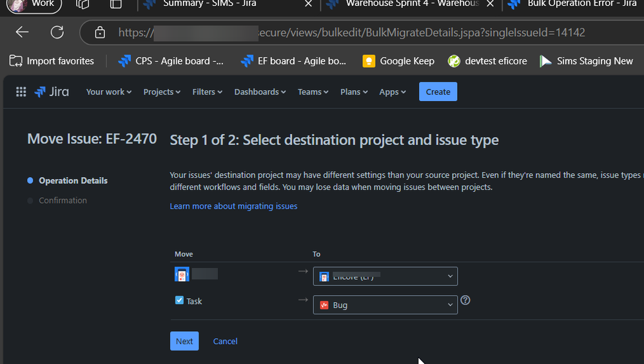Switch to Bulk Operation Error tab
This screenshot has width=644, height=364.
click(x=582, y=4)
